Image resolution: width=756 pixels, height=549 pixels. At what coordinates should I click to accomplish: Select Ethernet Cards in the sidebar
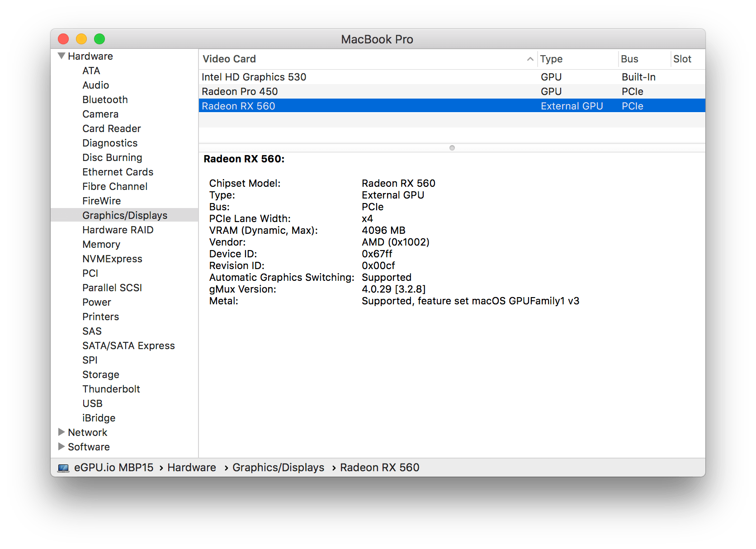(x=118, y=172)
